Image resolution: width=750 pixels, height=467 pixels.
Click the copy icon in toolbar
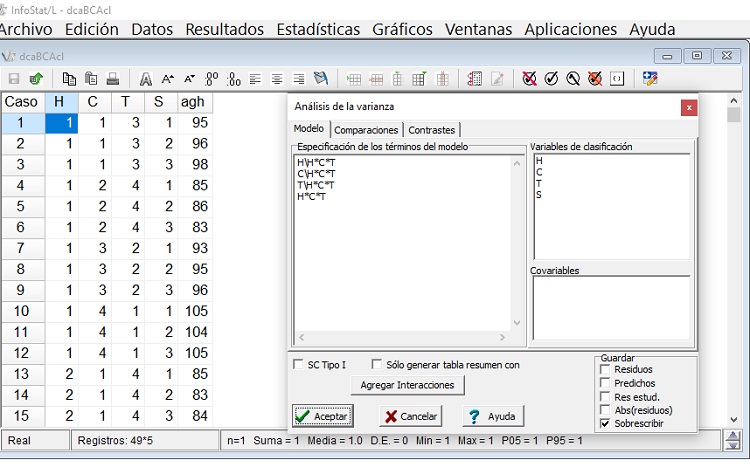click(x=69, y=78)
